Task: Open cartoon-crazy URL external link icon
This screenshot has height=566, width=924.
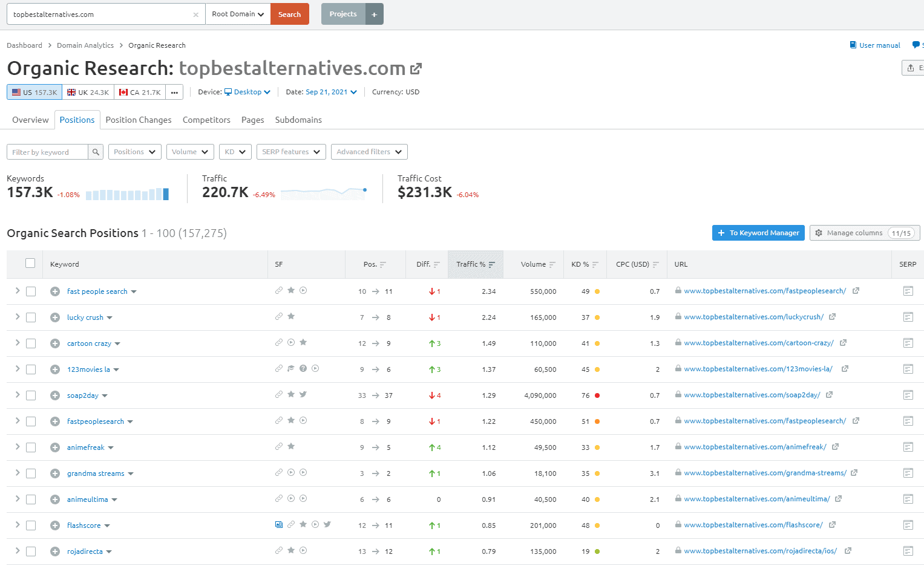Action: 843,343
